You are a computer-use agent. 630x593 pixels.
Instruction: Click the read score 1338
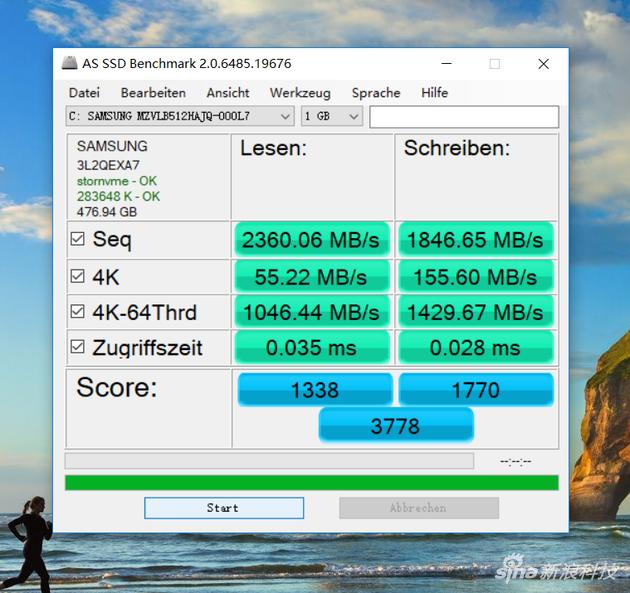pos(315,389)
